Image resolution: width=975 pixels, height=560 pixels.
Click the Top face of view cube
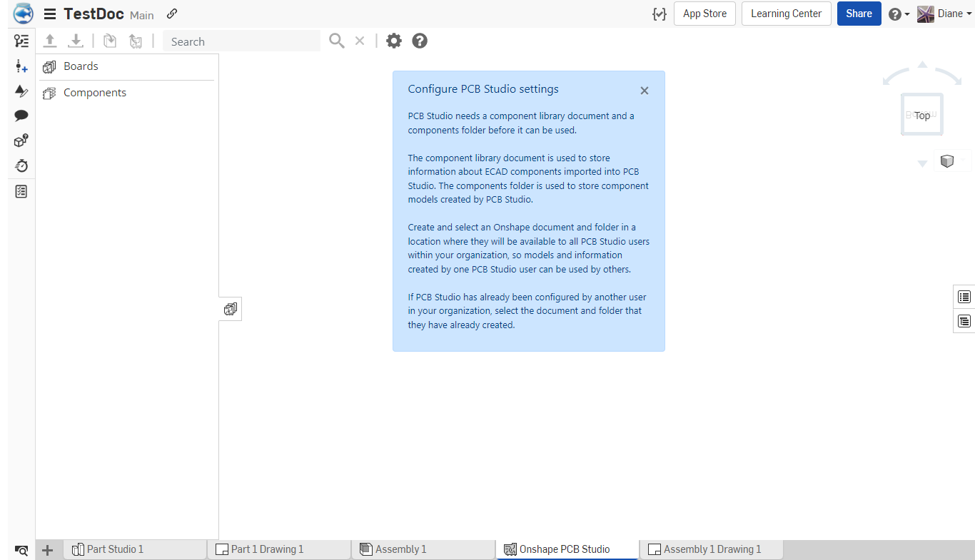coord(922,116)
